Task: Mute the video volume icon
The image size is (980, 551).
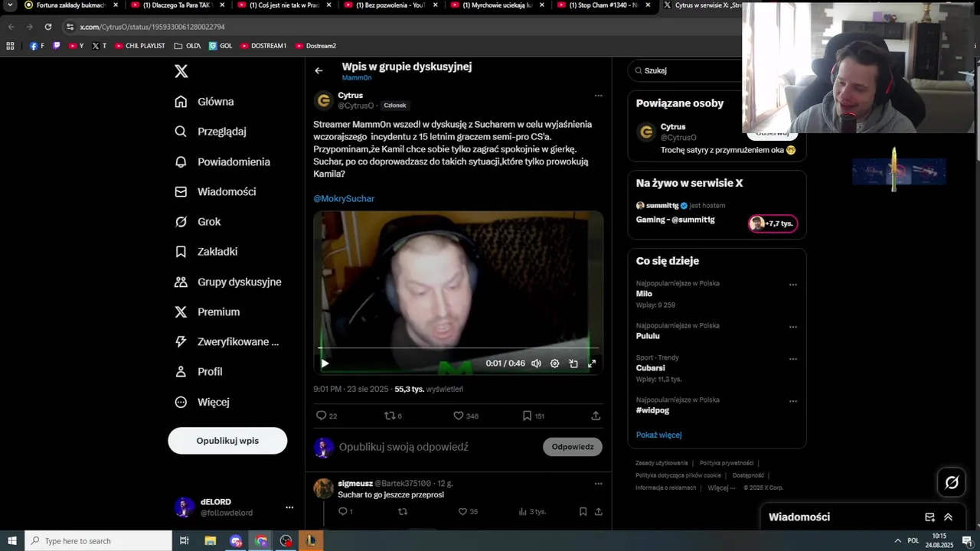Action: 536,364
